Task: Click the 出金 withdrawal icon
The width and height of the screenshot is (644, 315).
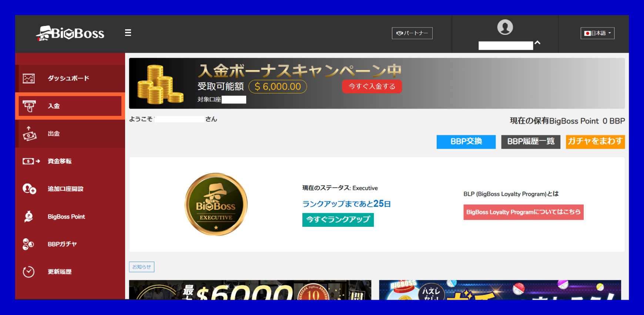Action: [29, 133]
